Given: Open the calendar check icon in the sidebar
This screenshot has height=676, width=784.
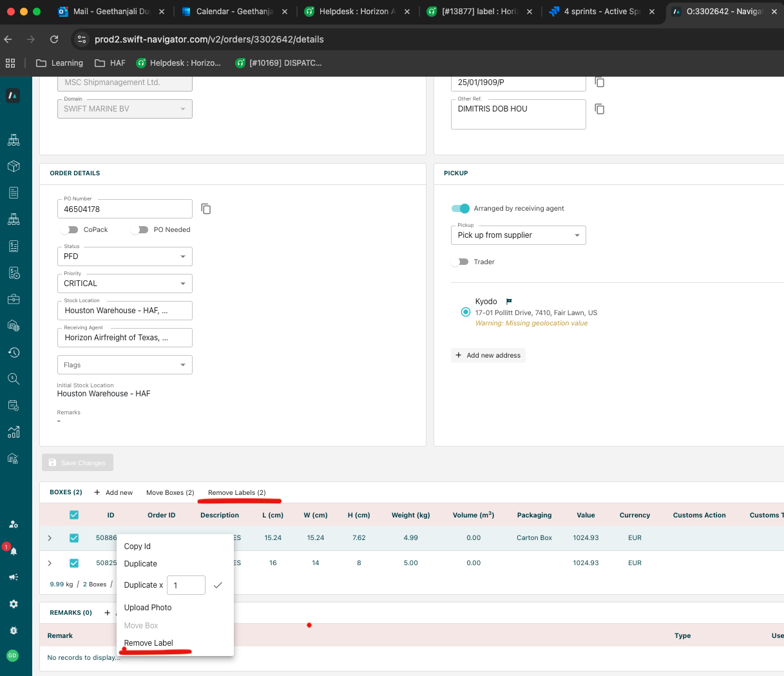Looking at the screenshot, I should [14, 405].
